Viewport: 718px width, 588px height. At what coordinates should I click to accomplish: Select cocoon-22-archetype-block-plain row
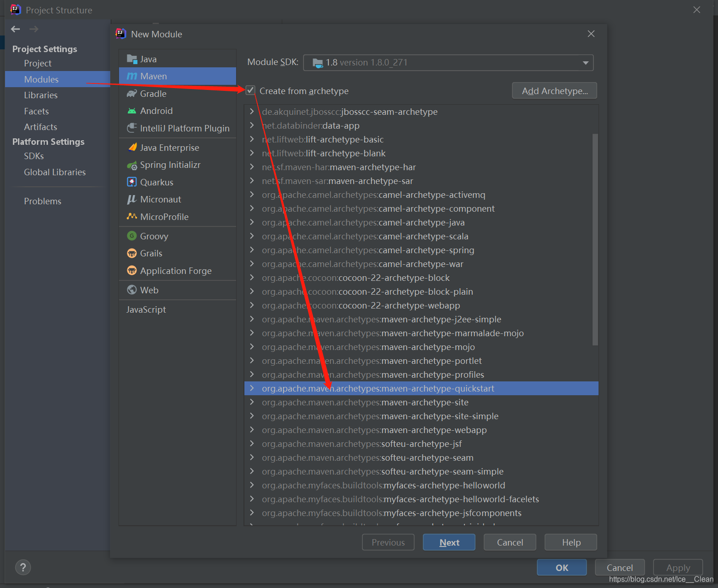[421, 291]
